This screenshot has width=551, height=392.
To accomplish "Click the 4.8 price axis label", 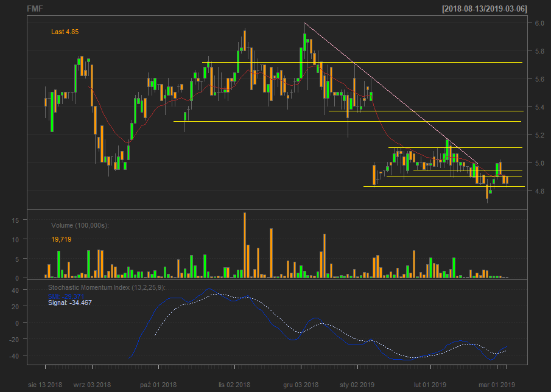I will click(539, 191).
